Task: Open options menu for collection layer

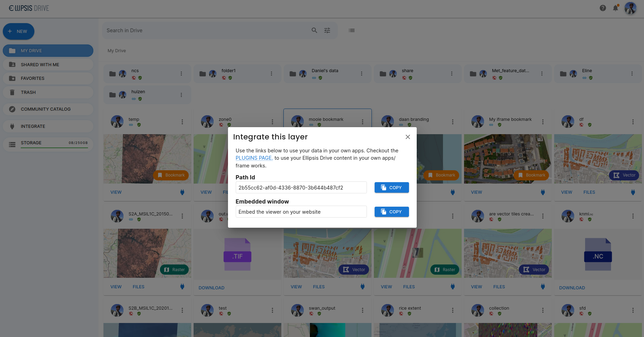Action: click(543, 310)
